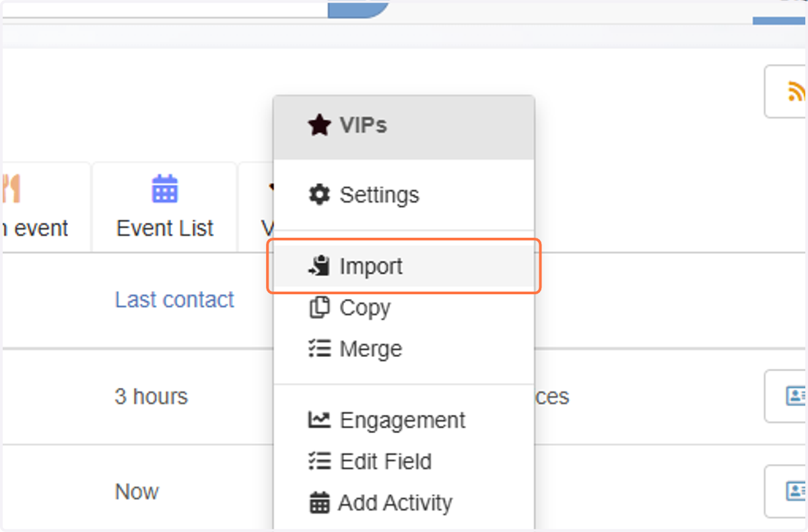The width and height of the screenshot is (808, 532).
Task: Open contact card in the 3 hours row
Action: pos(786,396)
